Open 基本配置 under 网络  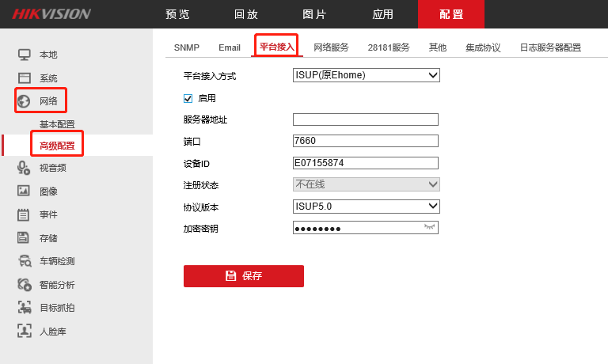coord(57,124)
